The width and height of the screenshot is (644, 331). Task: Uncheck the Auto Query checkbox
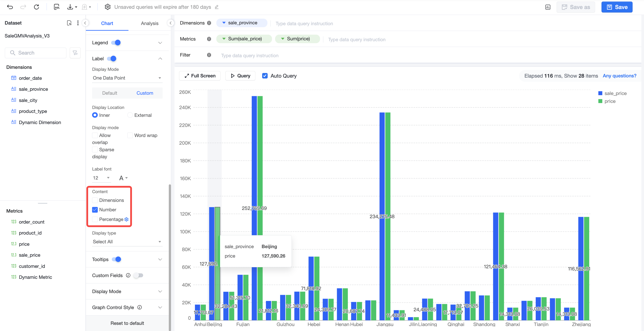(265, 76)
